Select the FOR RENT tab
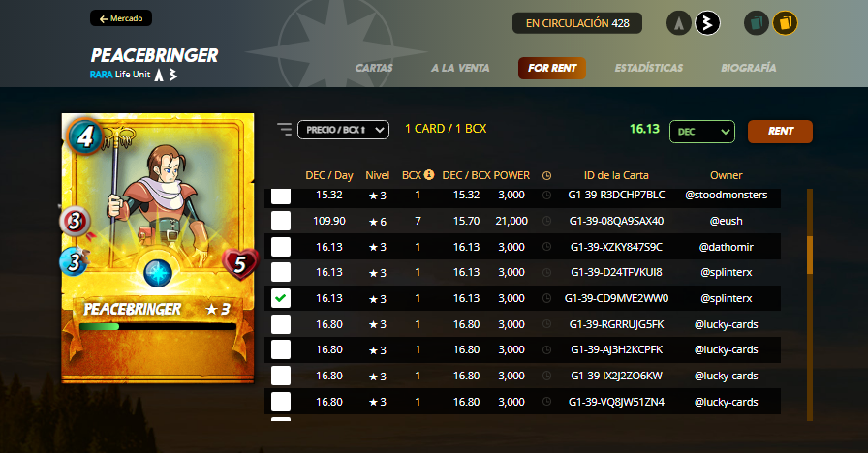 552,68
